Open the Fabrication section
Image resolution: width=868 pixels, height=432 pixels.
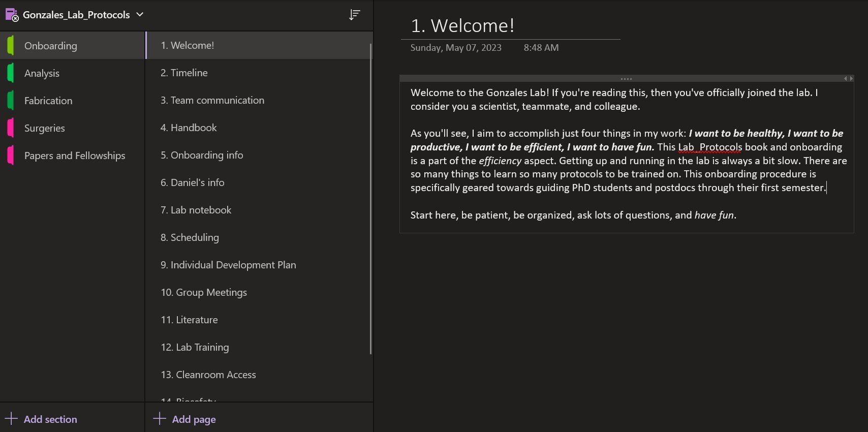tap(72, 101)
